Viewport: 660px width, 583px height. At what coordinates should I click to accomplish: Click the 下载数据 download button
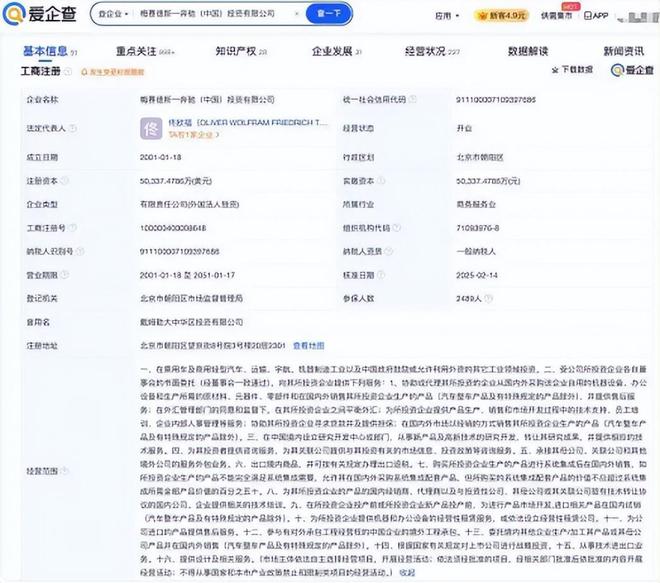pos(572,69)
